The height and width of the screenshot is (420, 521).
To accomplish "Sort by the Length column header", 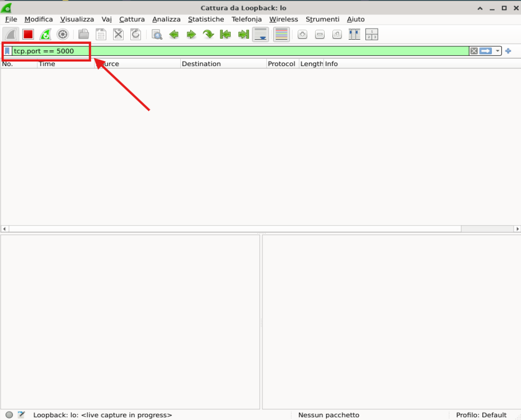I will click(x=311, y=64).
